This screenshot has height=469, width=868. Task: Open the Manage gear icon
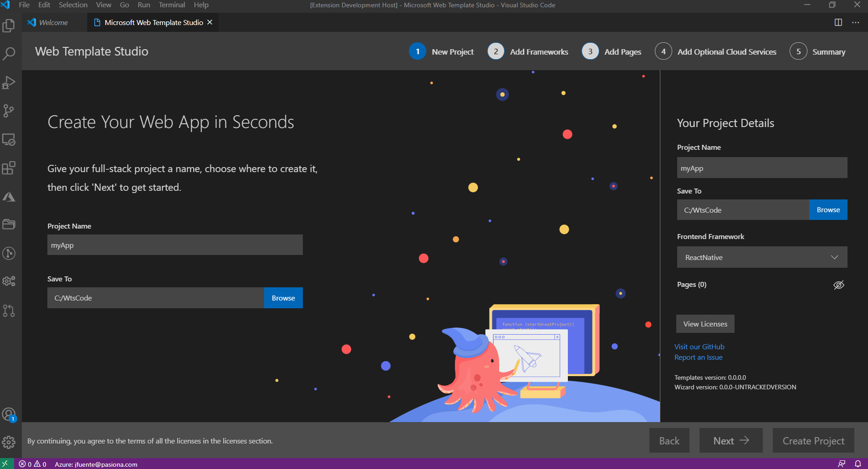(9, 442)
